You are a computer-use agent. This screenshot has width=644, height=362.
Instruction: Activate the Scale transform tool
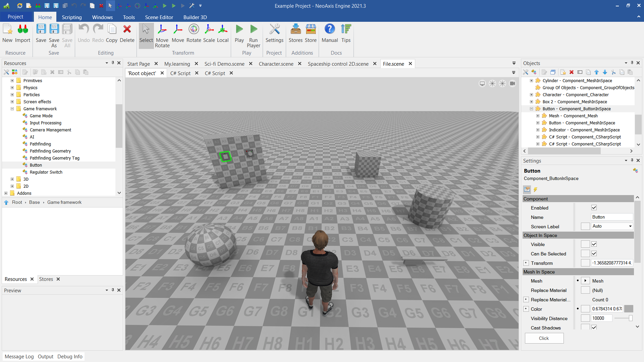point(209,29)
